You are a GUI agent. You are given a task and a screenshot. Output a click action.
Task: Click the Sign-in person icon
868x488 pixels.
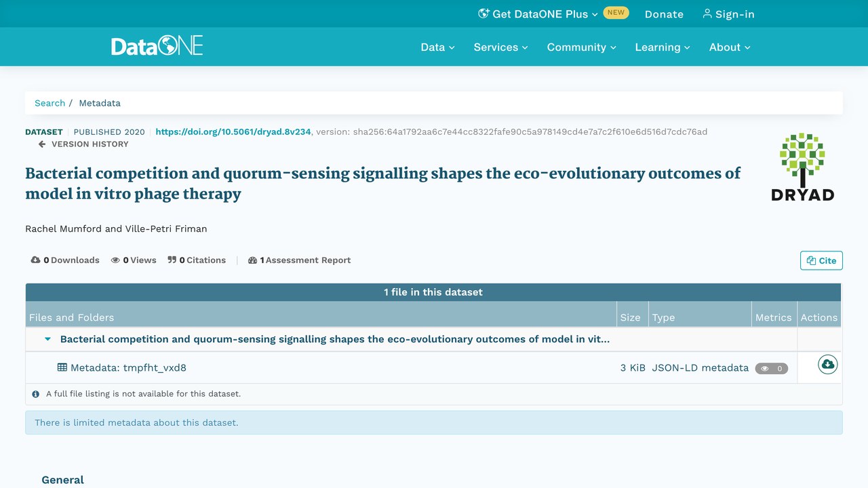coord(707,14)
